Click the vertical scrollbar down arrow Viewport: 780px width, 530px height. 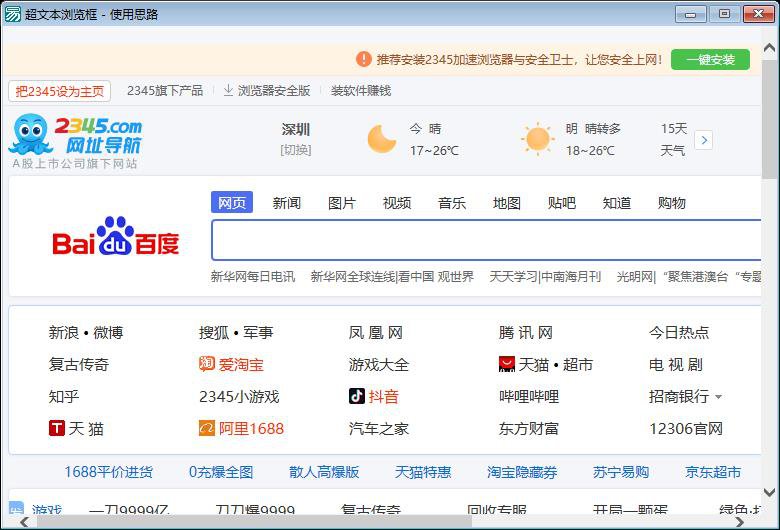click(x=769, y=493)
